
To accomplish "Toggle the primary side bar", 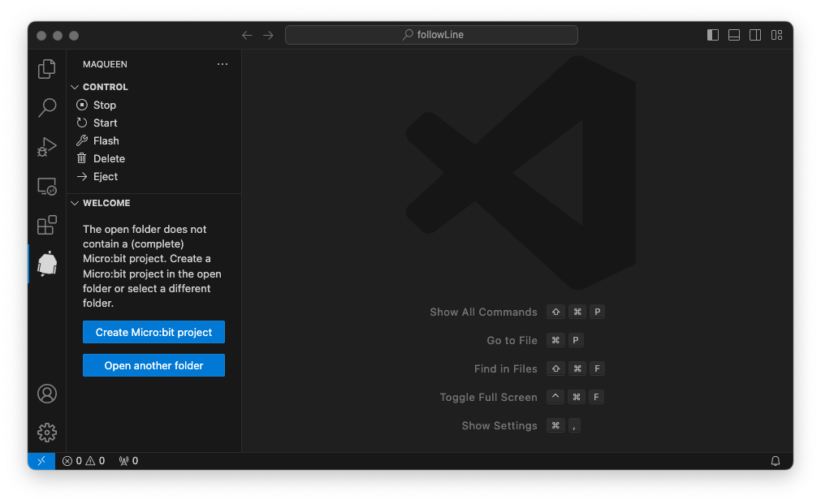I will point(713,35).
